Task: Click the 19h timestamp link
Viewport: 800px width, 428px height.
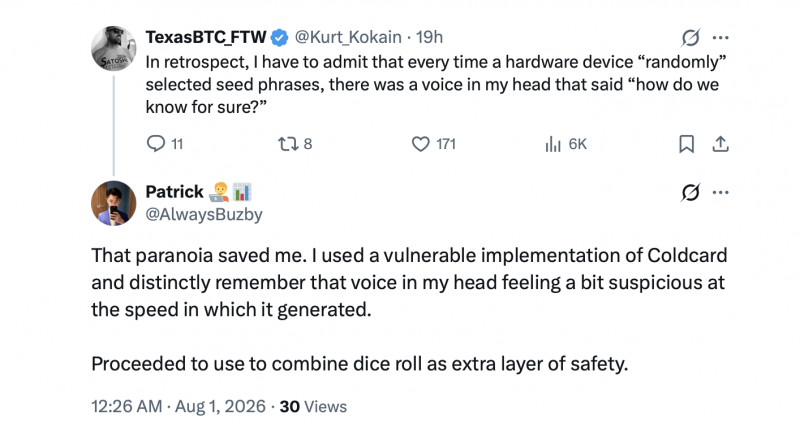Action: point(429,37)
